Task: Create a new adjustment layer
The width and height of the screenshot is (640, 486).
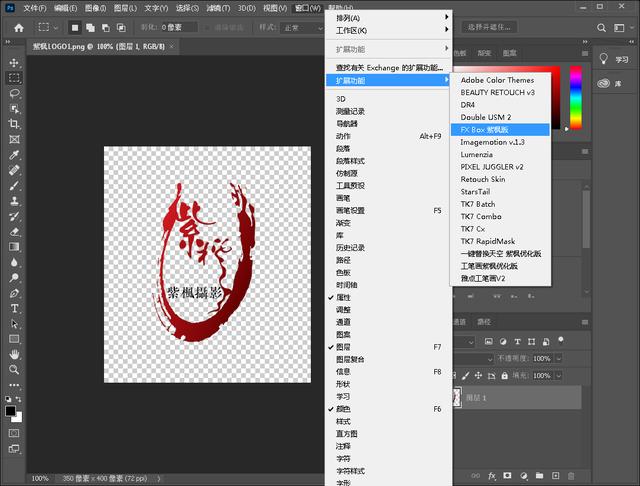Action: point(524,476)
